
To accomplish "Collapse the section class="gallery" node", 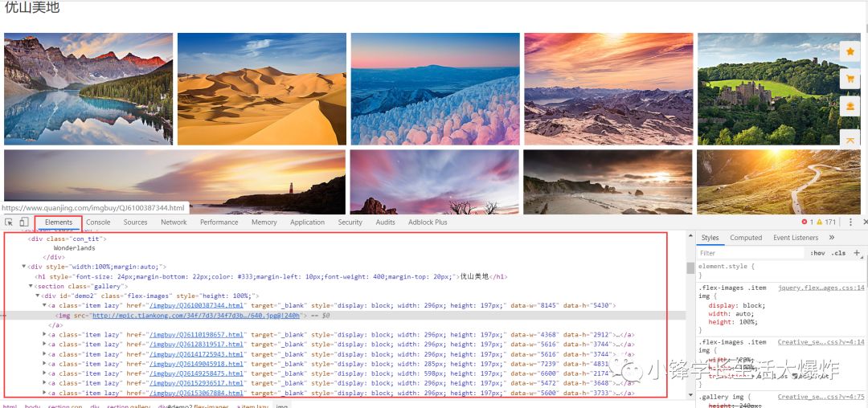I will (31, 287).
